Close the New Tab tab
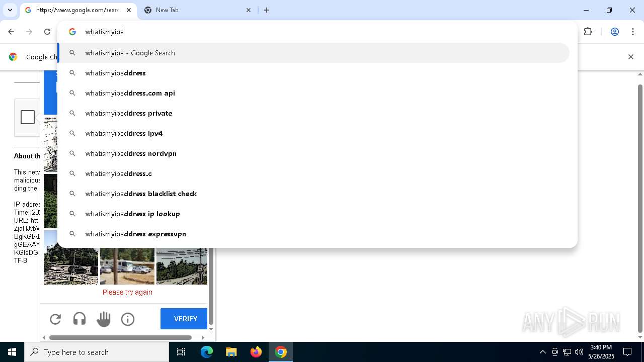This screenshot has width=644, height=362. pos(249,10)
